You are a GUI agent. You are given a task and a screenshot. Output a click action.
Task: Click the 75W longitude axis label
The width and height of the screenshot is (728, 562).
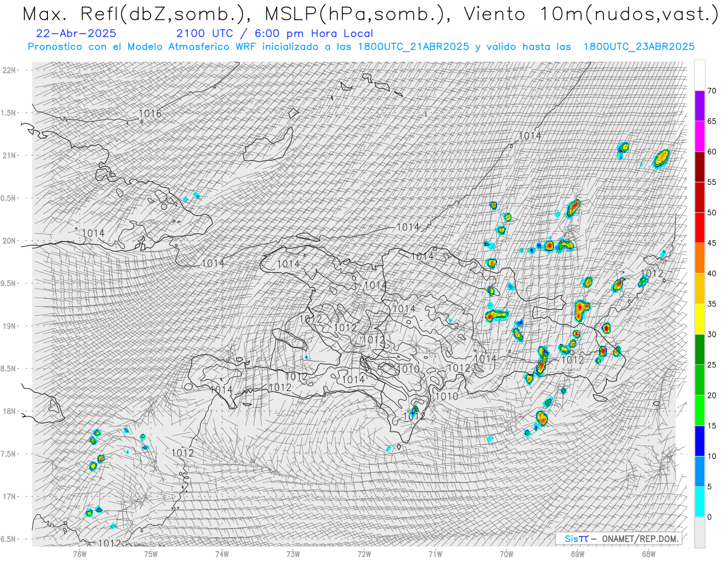coord(150,554)
